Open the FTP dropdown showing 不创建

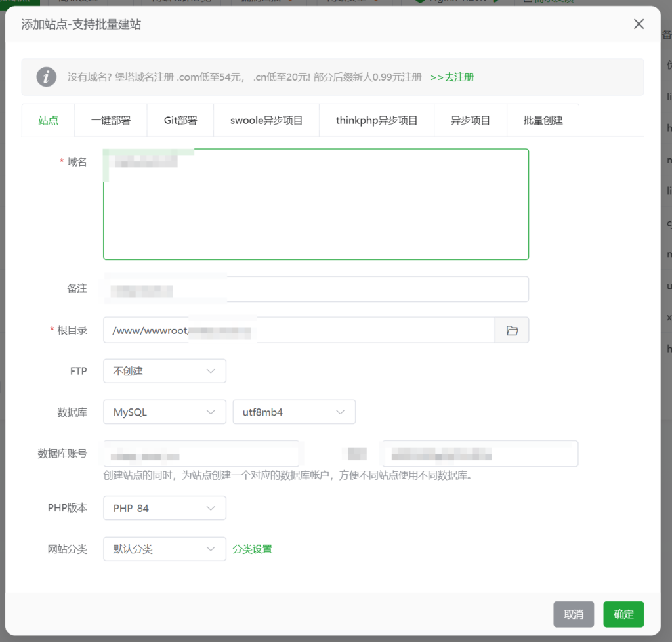[x=164, y=371]
